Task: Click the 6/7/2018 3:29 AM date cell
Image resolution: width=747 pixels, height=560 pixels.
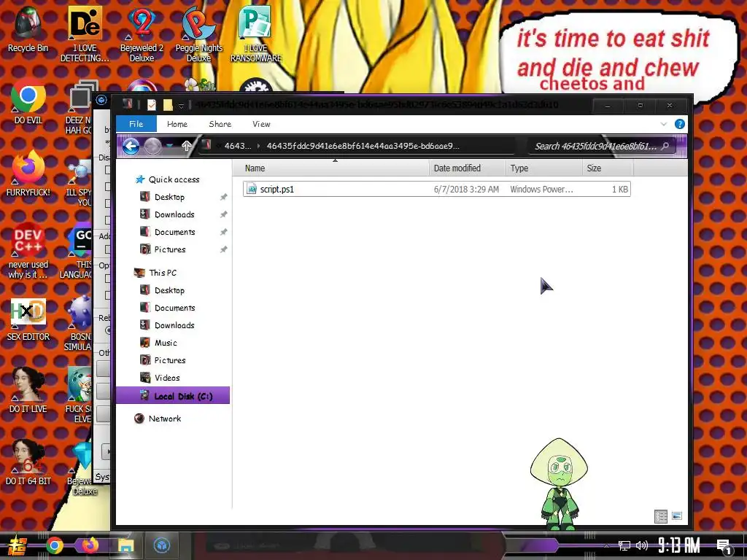Action: (466, 189)
